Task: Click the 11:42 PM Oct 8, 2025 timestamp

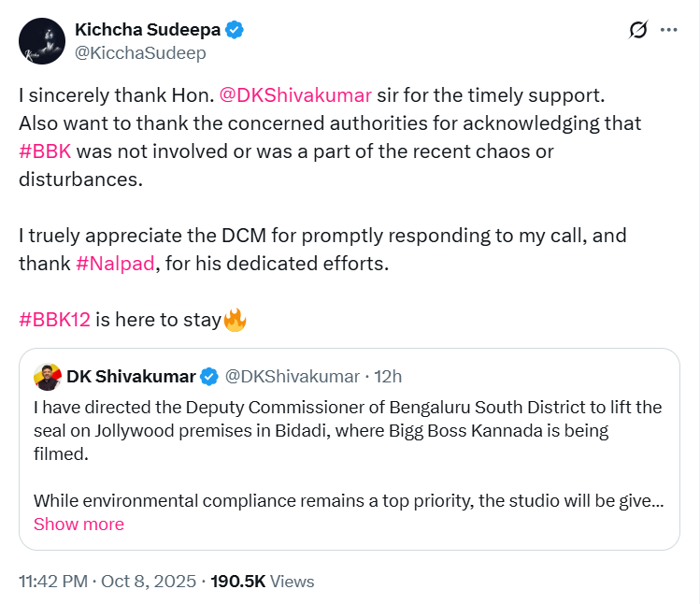Action: coord(107,582)
